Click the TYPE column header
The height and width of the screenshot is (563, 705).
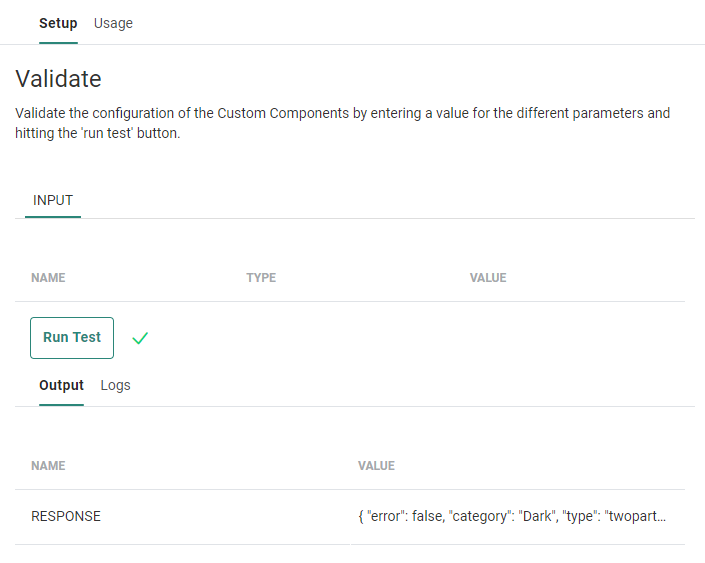tap(261, 278)
